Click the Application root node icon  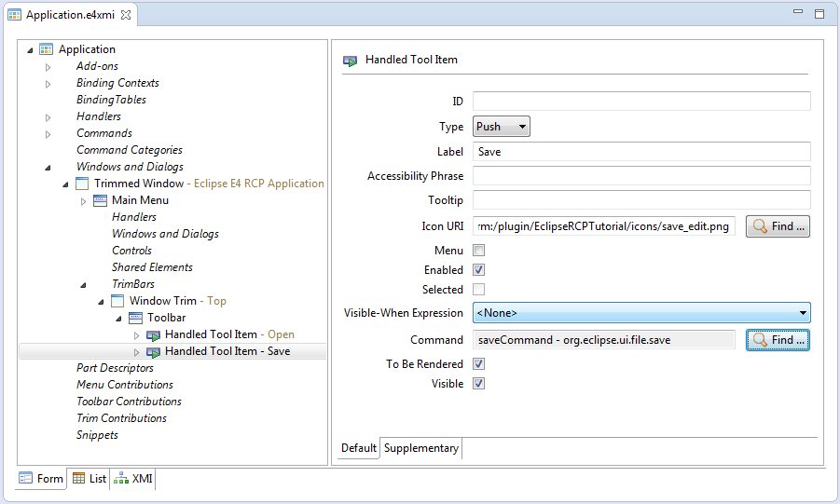(x=46, y=49)
